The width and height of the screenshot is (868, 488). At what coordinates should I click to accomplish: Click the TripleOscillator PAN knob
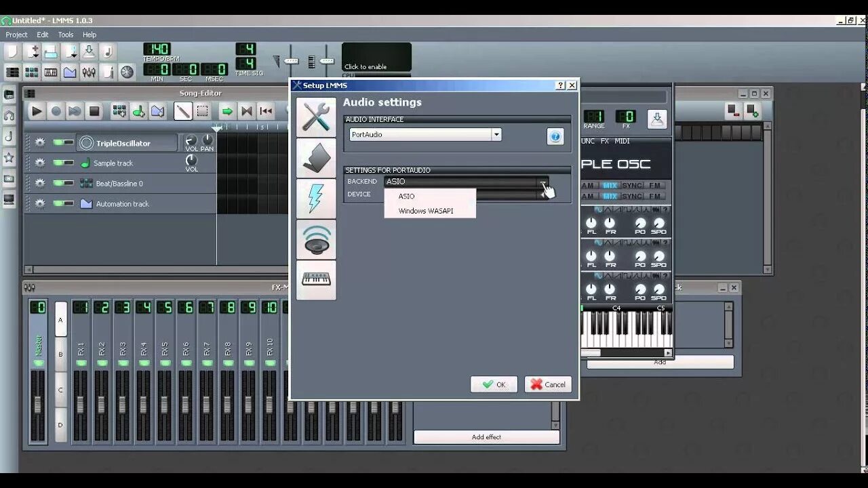click(x=207, y=140)
